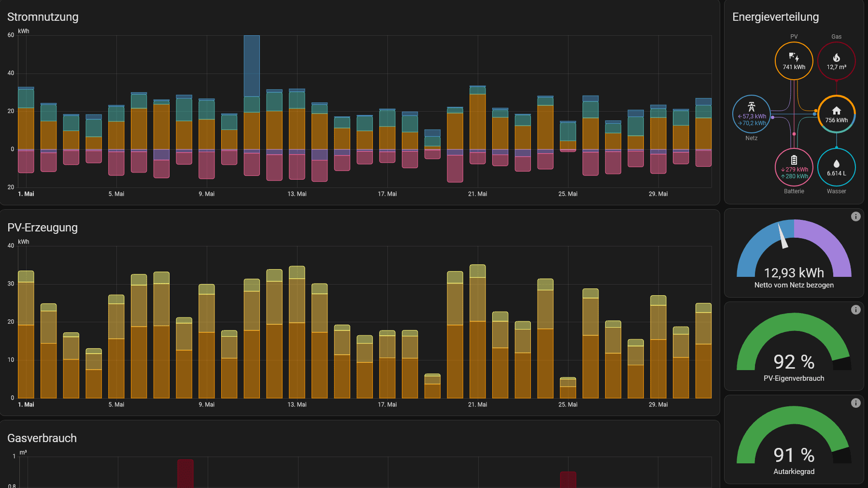Click the PV-Erzeugung card title
Viewport: 868px width, 488px height.
point(43,228)
